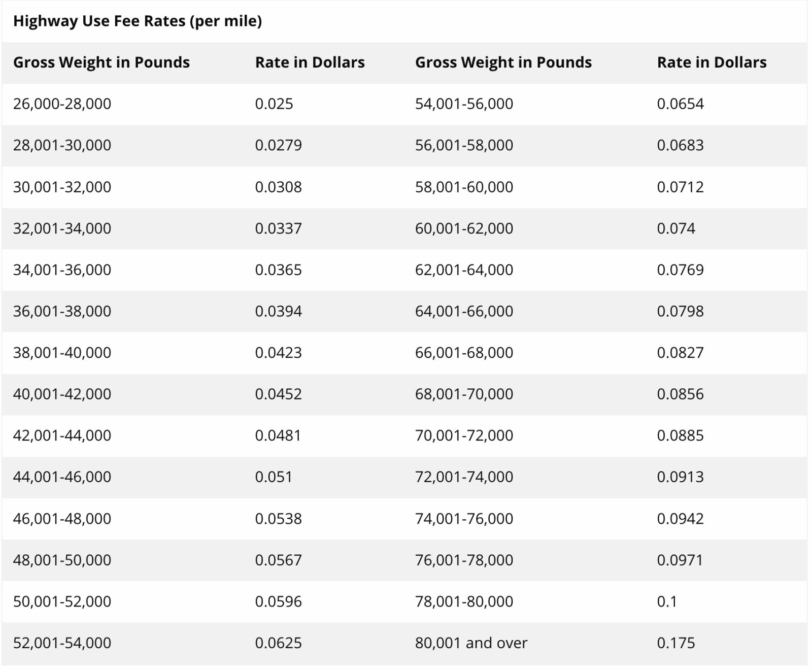The height and width of the screenshot is (671, 812).
Task: Click the 26,000-28,000 weight cell
Action: [x=62, y=104]
